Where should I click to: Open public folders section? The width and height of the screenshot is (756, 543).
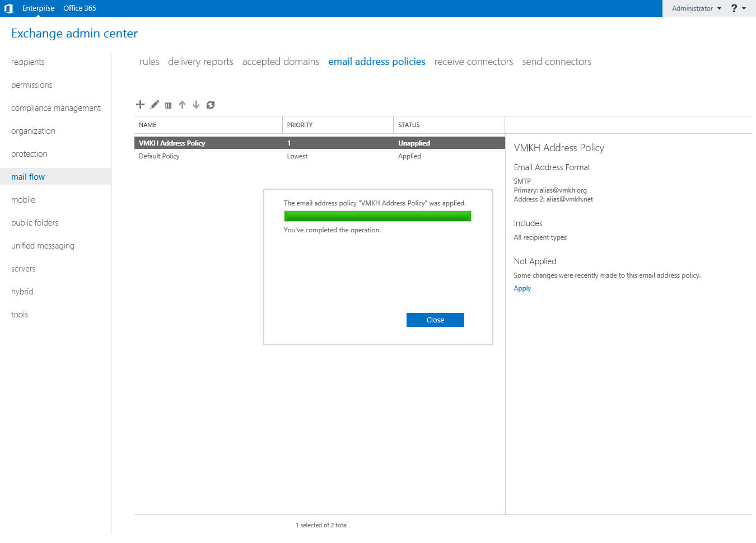[x=35, y=223]
